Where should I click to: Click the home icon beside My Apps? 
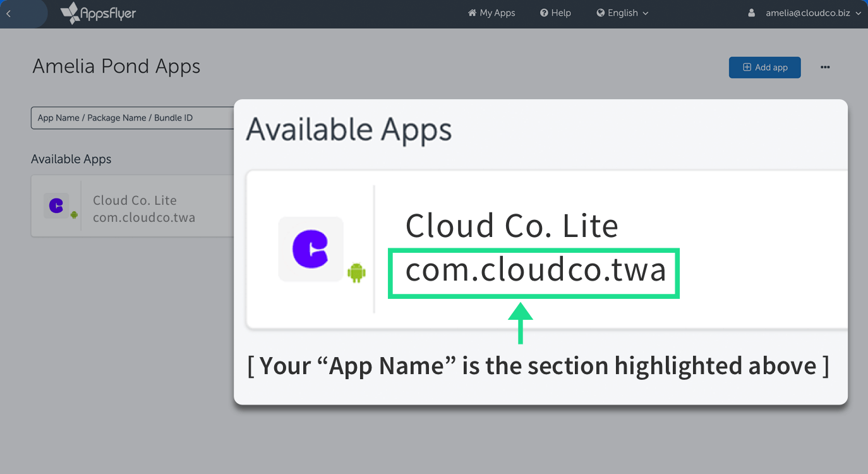point(472,13)
